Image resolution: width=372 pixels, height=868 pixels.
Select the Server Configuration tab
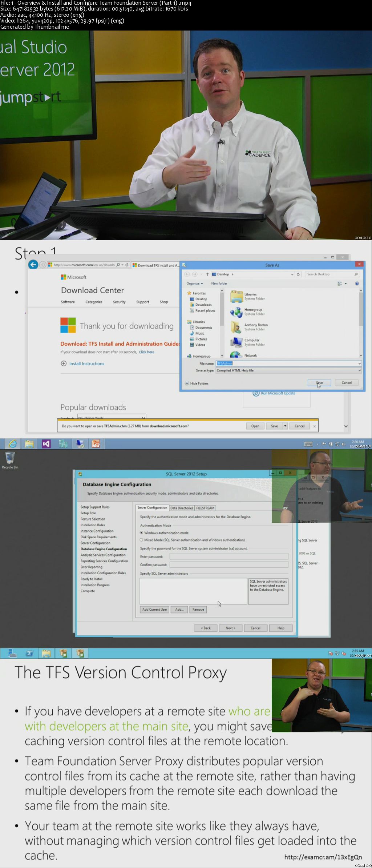(152, 508)
